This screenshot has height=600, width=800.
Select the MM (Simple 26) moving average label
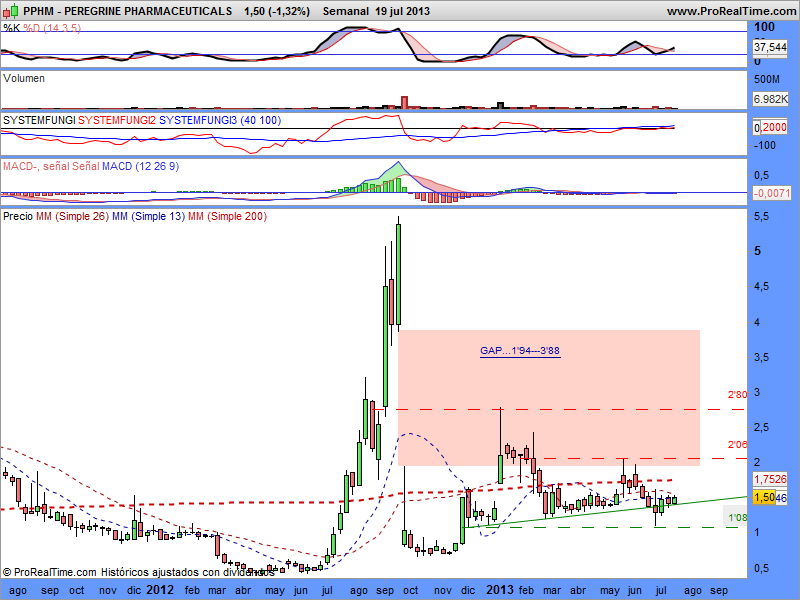tap(72, 216)
